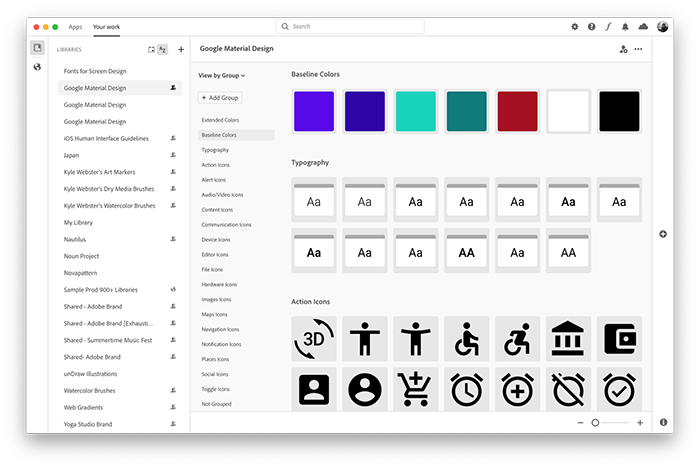This screenshot has height=468, width=700.
Task: Open the user profile avatar
Action: pyautogui.click(x=662, y=27)
